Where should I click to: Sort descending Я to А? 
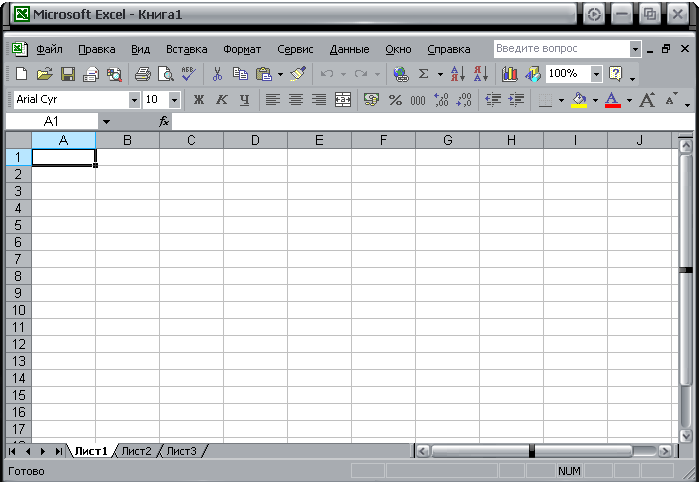(481, 74)
